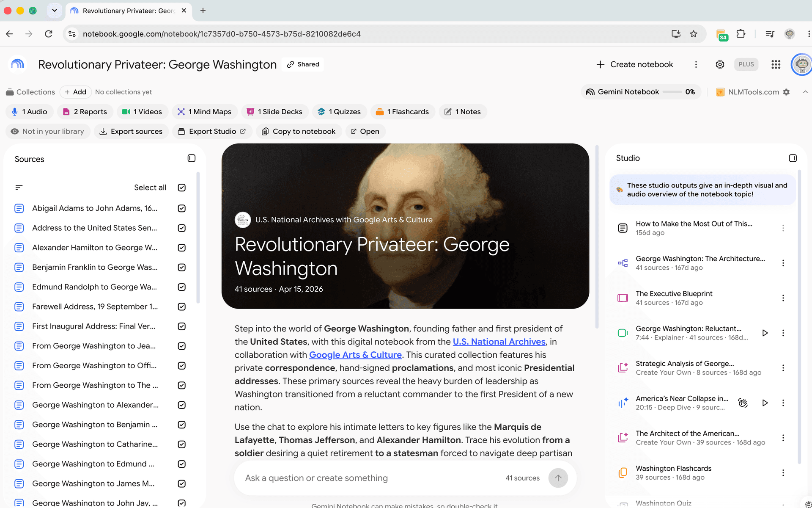Uncheck the Farewell Address source checkbox
The height and width of the screenshot is (508, 812).
point(182,306)
